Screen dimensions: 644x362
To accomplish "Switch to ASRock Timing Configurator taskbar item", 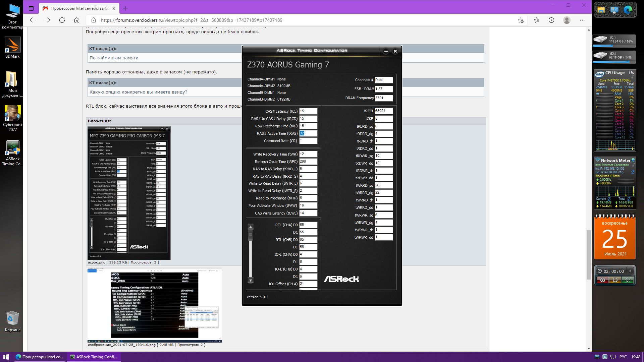I will tap(94, 357).
